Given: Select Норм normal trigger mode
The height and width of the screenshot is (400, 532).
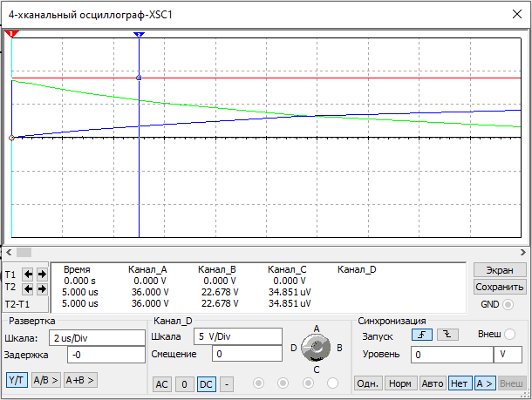Looking at the screenshot, I should pyautogui.click(x=400, y=383).
